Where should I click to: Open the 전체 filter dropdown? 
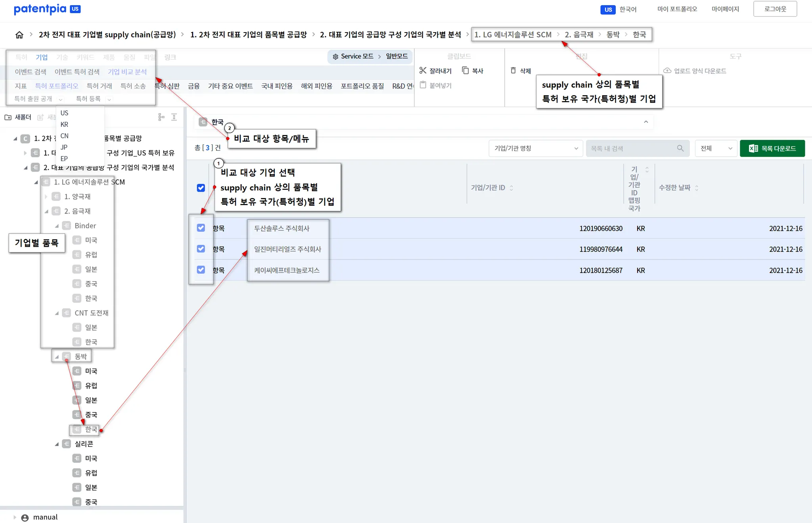716,148
